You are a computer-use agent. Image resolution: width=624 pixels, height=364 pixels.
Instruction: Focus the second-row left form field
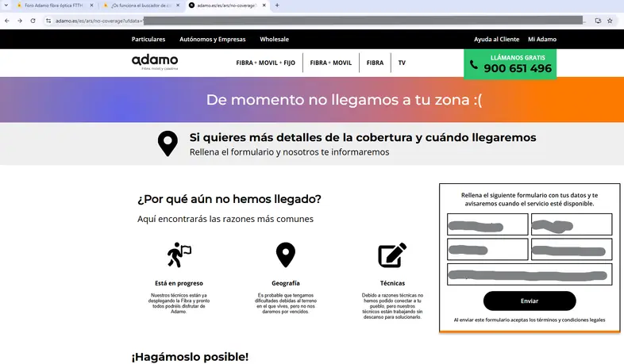tap(487, 249)
